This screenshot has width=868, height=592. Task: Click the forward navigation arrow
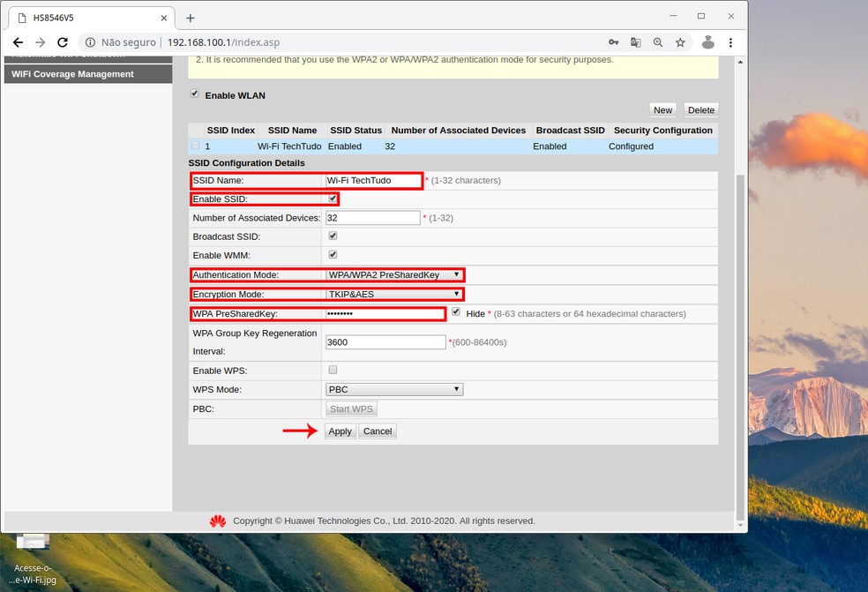40,41
